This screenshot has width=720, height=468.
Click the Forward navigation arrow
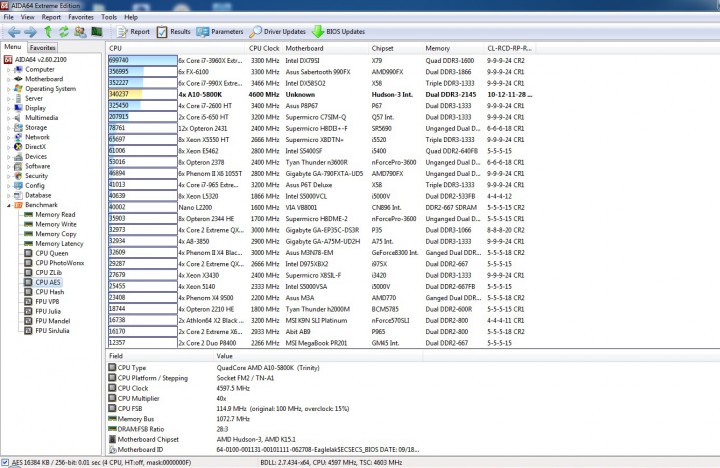[31, 32]
